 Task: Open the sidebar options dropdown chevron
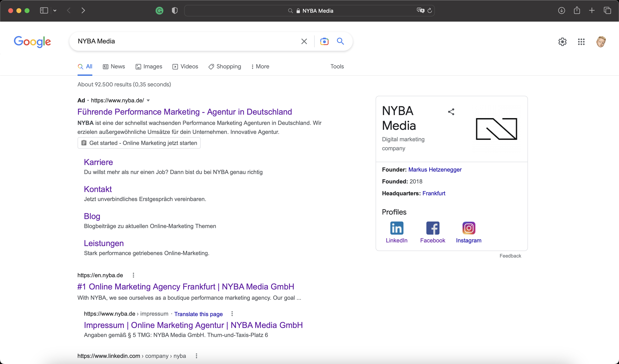point(55,11)
